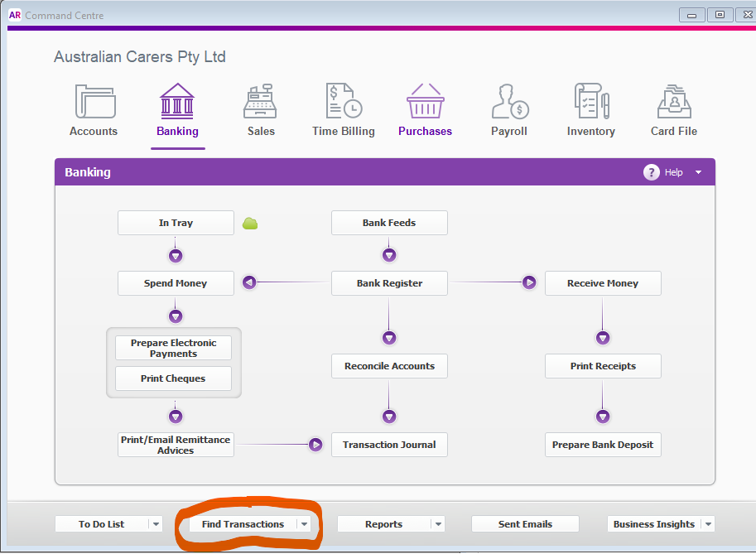Open Spend Money window
The height and width of the screenshot is (554, 756).
(176, 282)
